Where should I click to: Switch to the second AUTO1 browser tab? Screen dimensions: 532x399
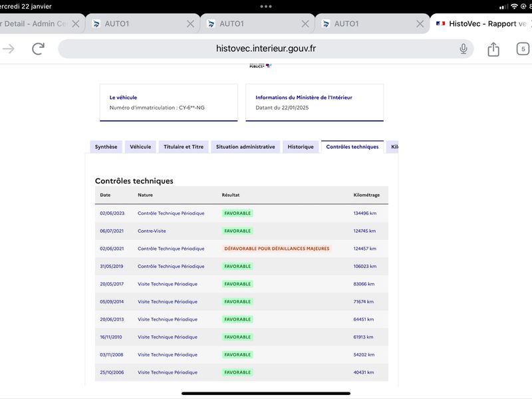[257, 24]
